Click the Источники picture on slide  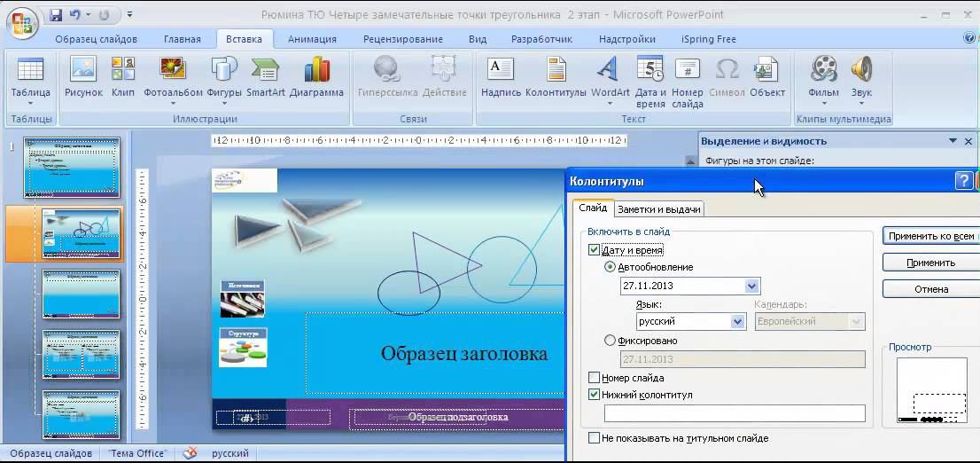242,298
